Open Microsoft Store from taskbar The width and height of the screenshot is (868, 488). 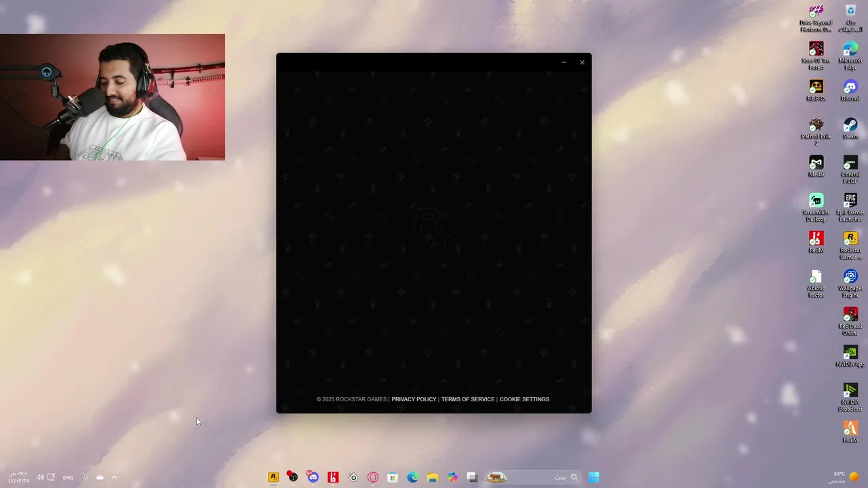pyautogui.click(x=393, y=477)
